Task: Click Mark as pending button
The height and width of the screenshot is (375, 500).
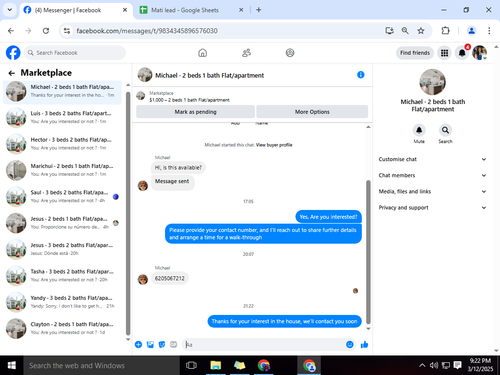Action: [x=195, y=112]
